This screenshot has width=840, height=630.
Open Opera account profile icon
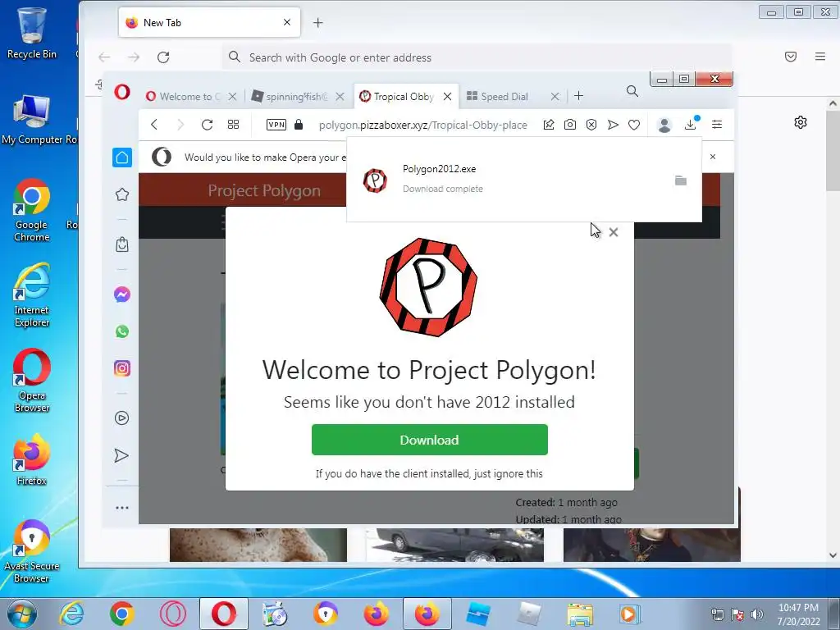(x=664, y=125)
